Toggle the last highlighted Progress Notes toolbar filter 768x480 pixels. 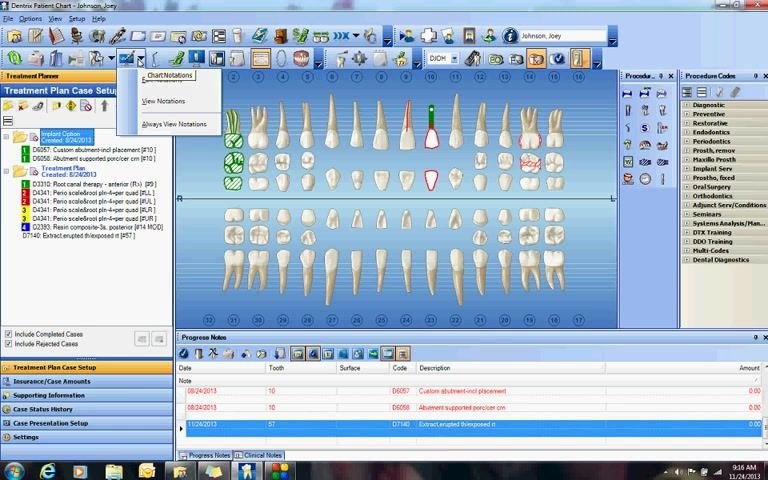pos(403,353)
